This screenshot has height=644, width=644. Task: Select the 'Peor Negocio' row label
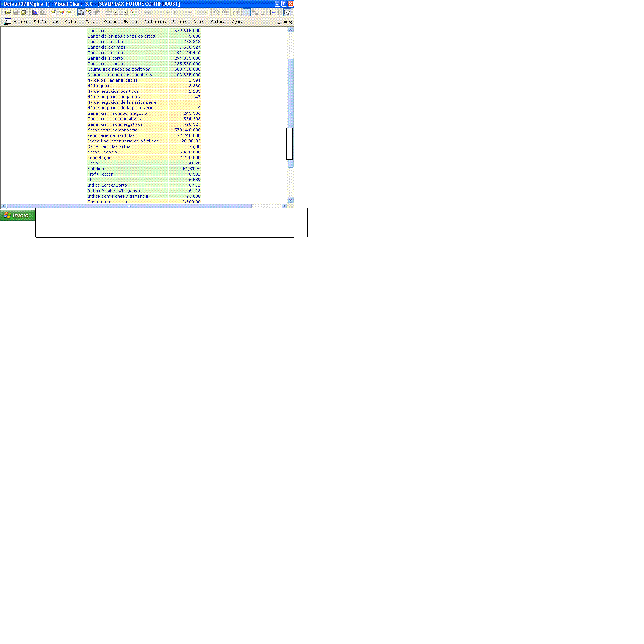(101, 158)
